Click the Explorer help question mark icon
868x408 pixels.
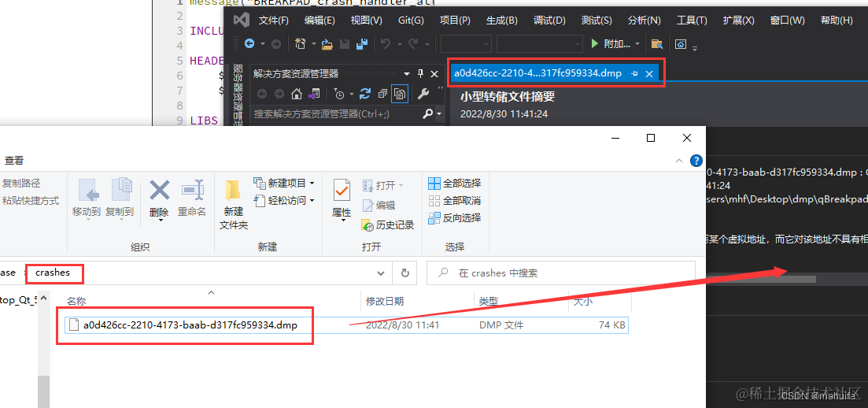click(696, 161)
